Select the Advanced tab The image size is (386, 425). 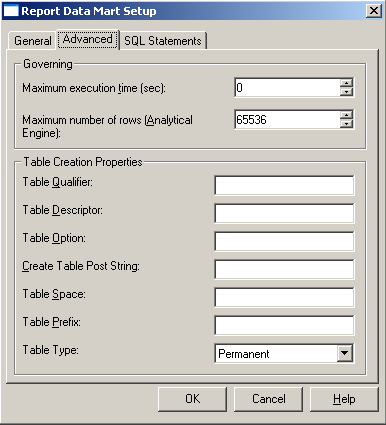(x=88, y=39)
